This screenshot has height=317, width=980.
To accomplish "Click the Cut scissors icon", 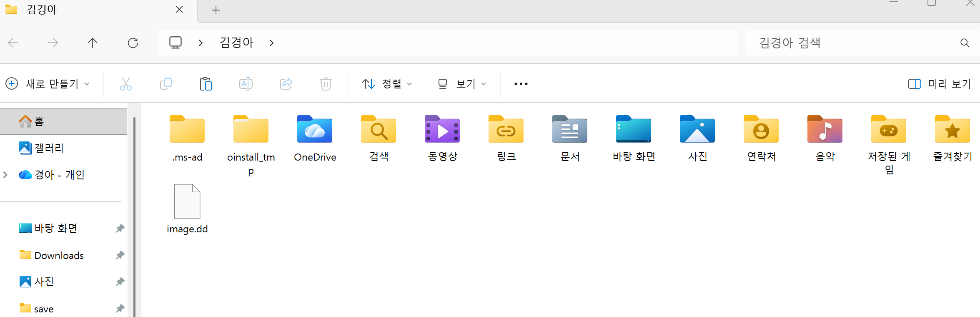I will click(x=125, y=84).
